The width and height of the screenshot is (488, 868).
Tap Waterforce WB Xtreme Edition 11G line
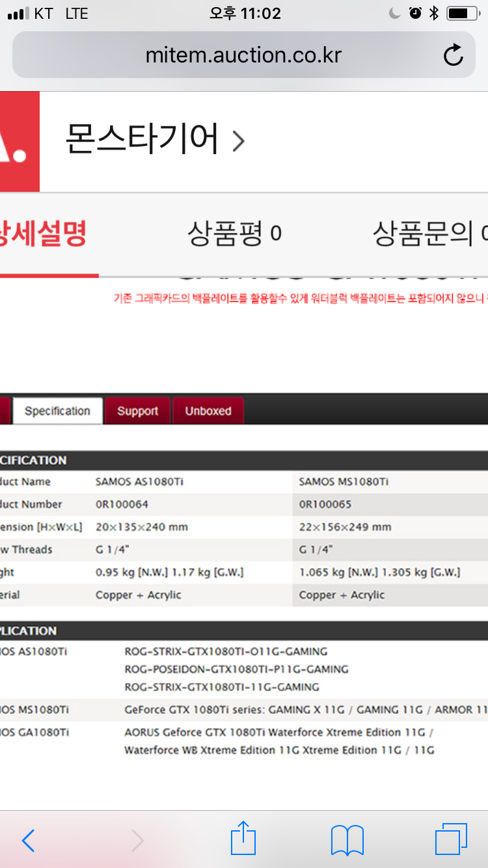(x=279, y=750)
